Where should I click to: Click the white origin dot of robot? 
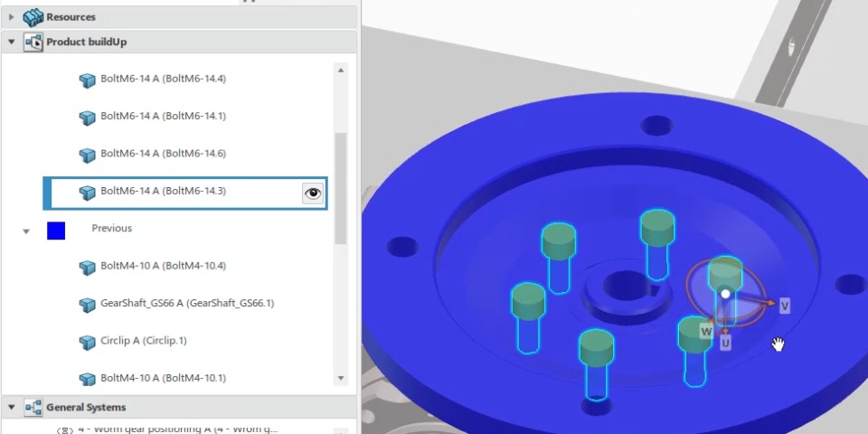(x=725, y=294)
